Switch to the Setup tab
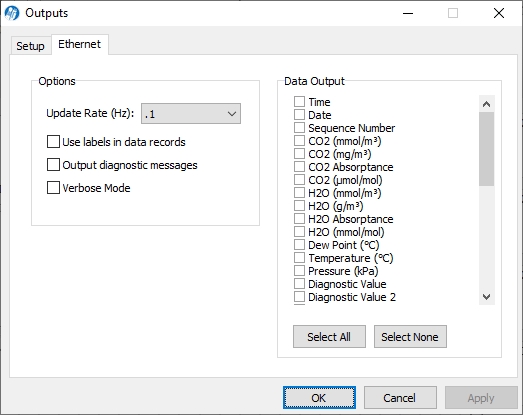The width and height of the screenshot is (523, 415). tap(30, 46)
